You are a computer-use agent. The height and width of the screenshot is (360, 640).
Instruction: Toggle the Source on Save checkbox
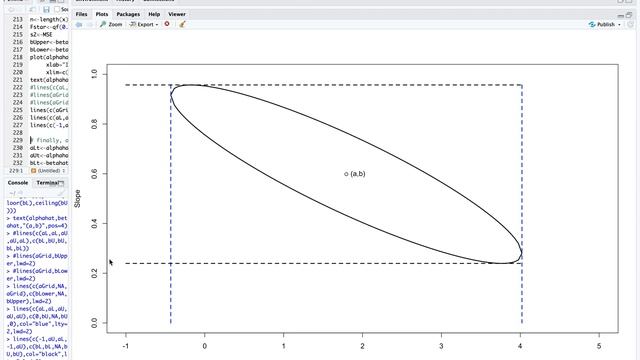coord(57,9)
